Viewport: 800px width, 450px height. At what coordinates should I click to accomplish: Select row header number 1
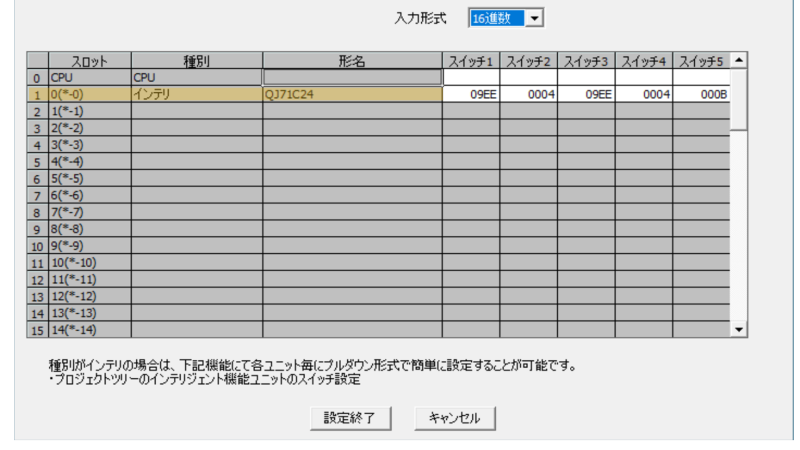pos(37,94)
